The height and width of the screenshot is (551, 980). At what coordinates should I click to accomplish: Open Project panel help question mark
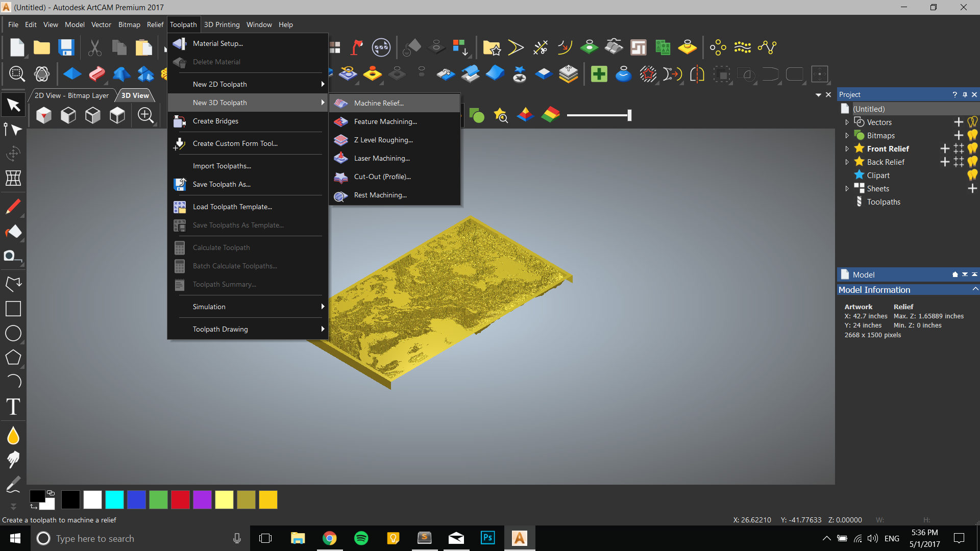(x=954, y=94)
